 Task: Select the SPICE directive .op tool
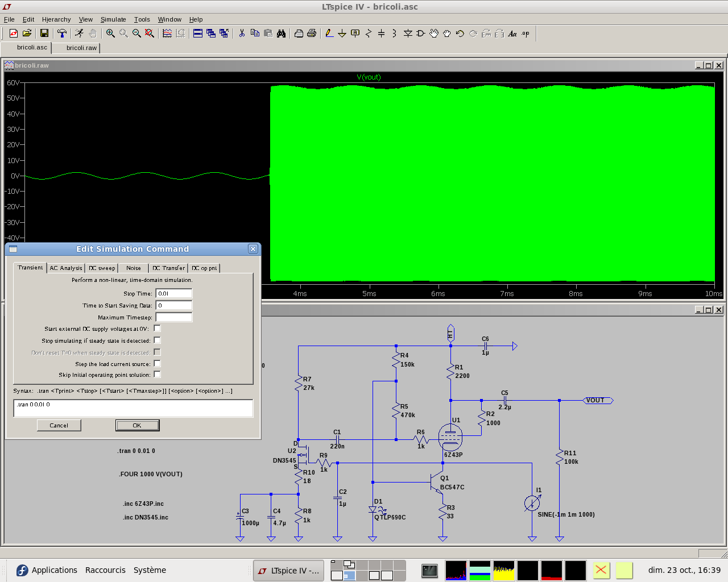tap(526, 34)
